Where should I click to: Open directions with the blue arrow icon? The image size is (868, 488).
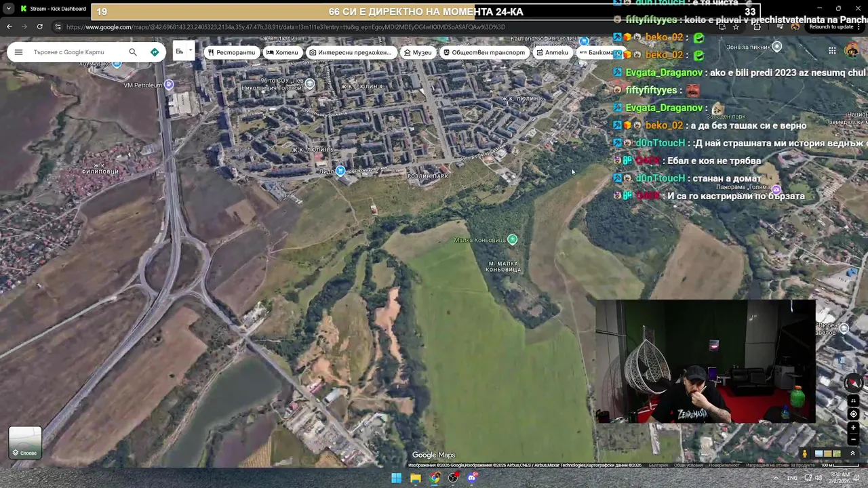click(x=155, y=52)
